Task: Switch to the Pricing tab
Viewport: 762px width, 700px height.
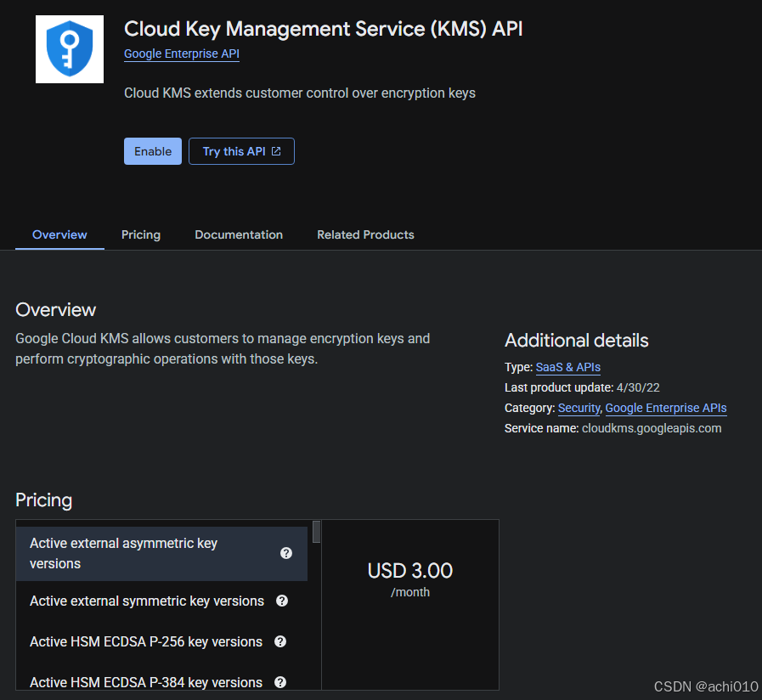Action: tap(141, 234)
